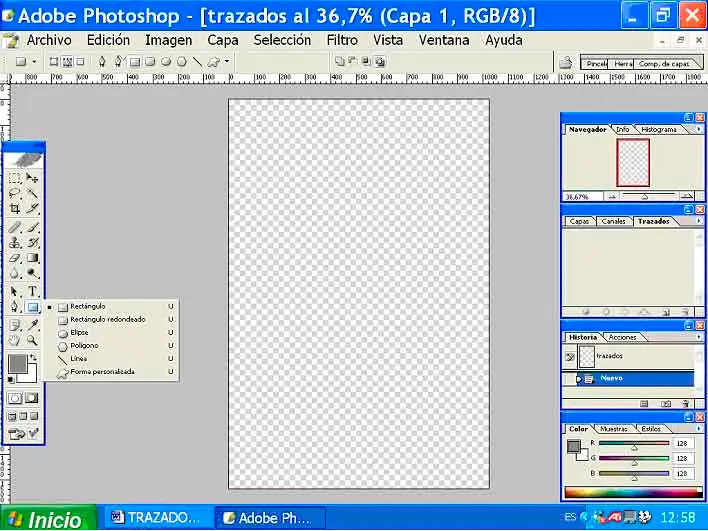This screenshot has width=708, height=531.
Task: Switch to the Acciones tab
Action: [623, 337]
